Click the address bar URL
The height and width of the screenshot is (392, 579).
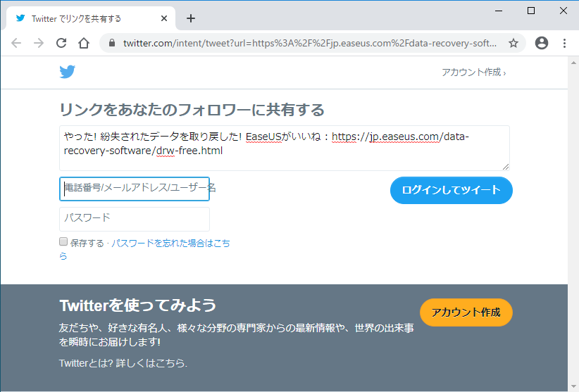coord(310,43)
